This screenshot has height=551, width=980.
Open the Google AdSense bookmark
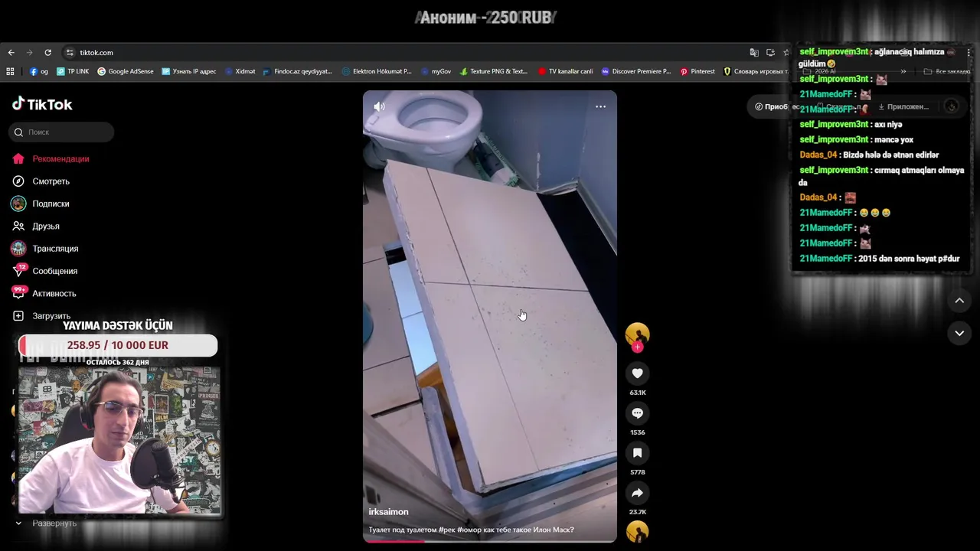pyautogui.click(x=125, y=71)
